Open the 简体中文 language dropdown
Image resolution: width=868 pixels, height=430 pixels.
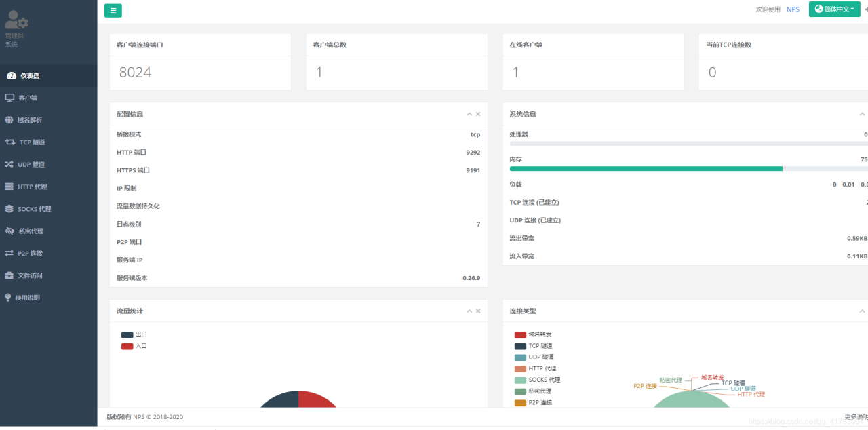click(x=835, y=9)
